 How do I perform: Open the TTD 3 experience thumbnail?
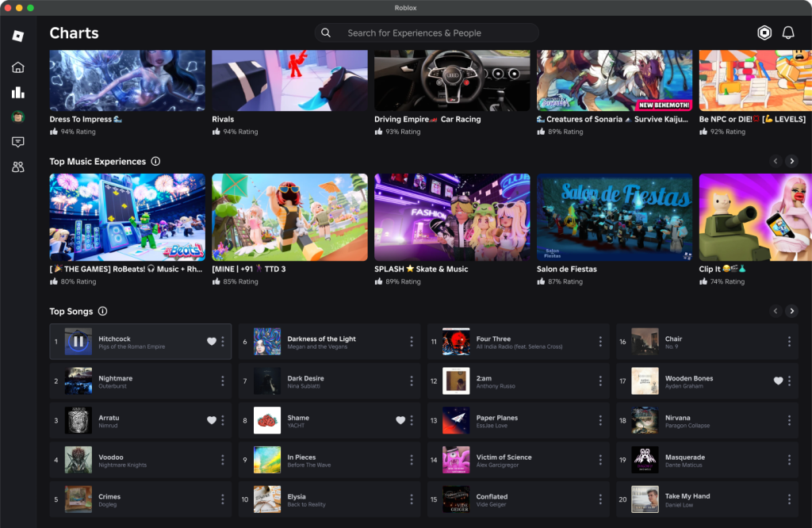coord(289,217)
